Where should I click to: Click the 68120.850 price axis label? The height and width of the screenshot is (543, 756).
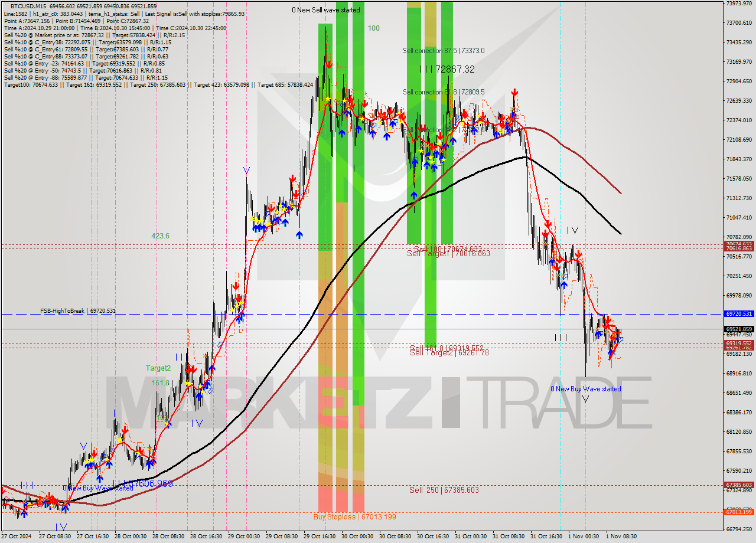pos(739,431)
